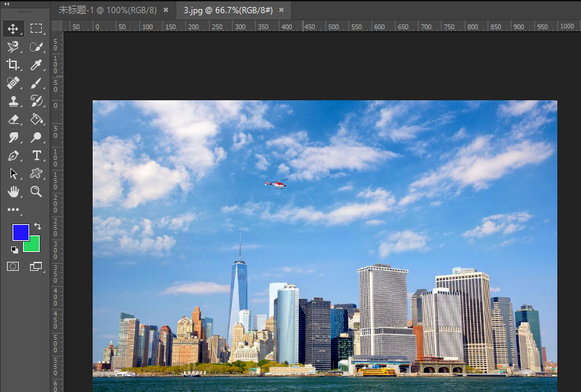This screenshot has width=581, height=392.
Task: Choose the Clone Stamp tool
Action: pos(13,101)
